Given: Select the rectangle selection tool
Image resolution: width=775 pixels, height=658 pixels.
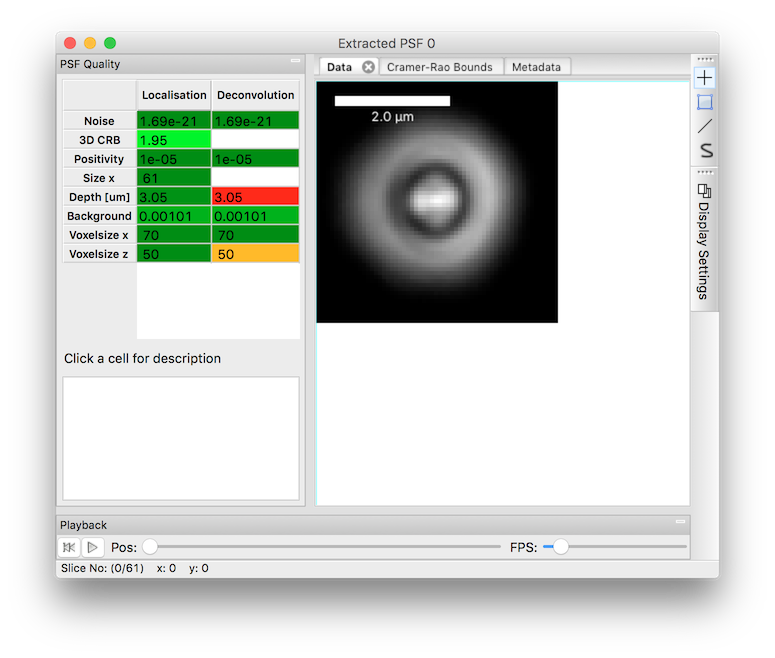Looking at the screenshot, I should (x=704, y=102).
